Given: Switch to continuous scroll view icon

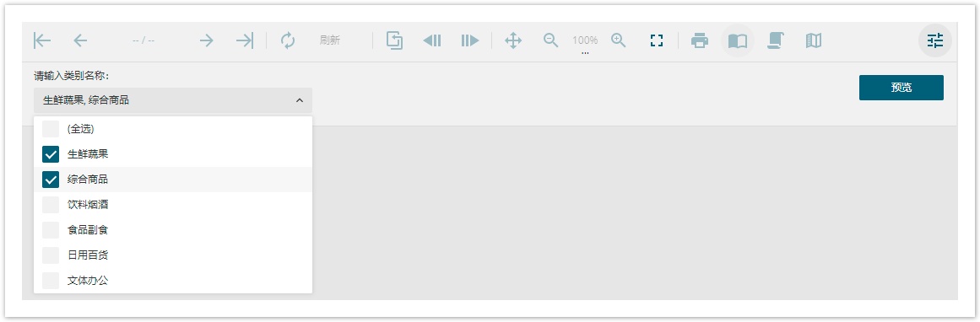Looking at the screenshot, I should click(776, 40).
